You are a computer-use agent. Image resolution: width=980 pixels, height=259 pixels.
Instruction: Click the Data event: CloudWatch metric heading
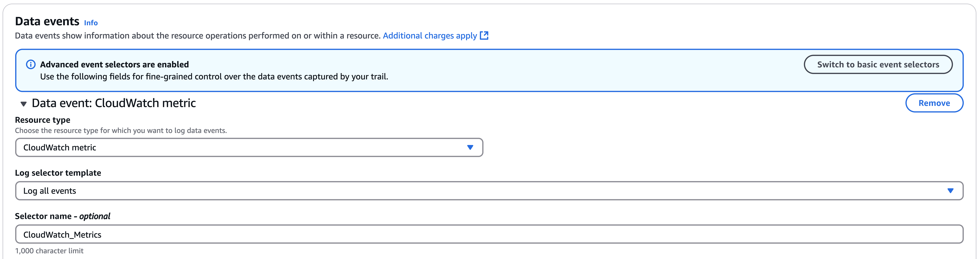(x=114, y=103)
